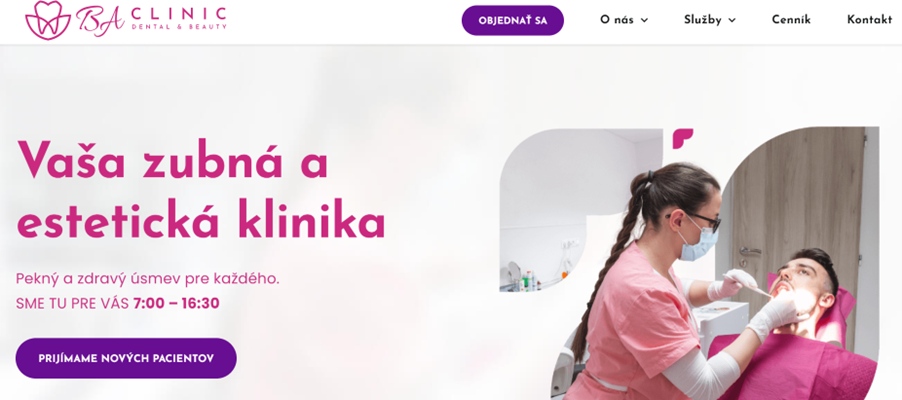The image size is (902, 400).
Task: Click the SME TU PRE VÁS text
Action: coord(72,303)
